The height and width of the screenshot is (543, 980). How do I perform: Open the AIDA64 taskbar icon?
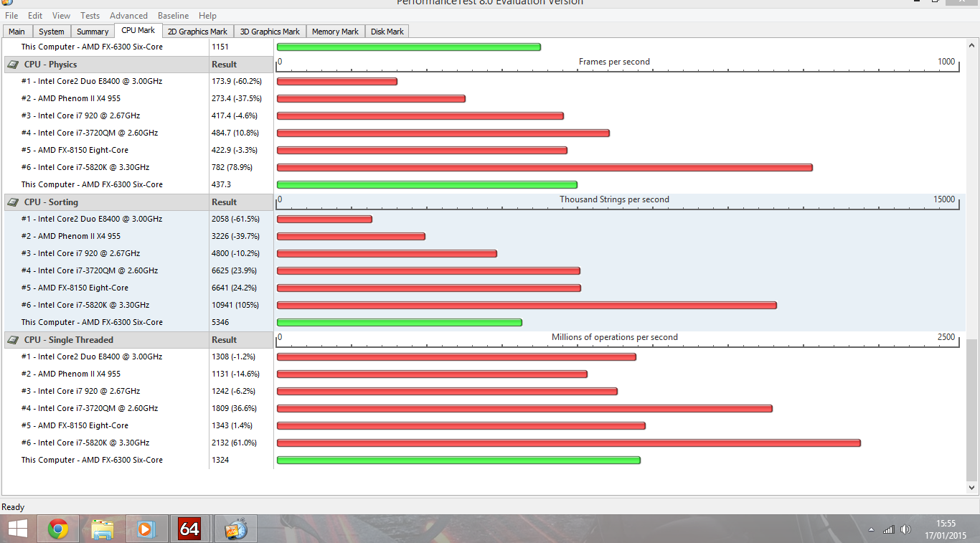click(x=190, y=529)
